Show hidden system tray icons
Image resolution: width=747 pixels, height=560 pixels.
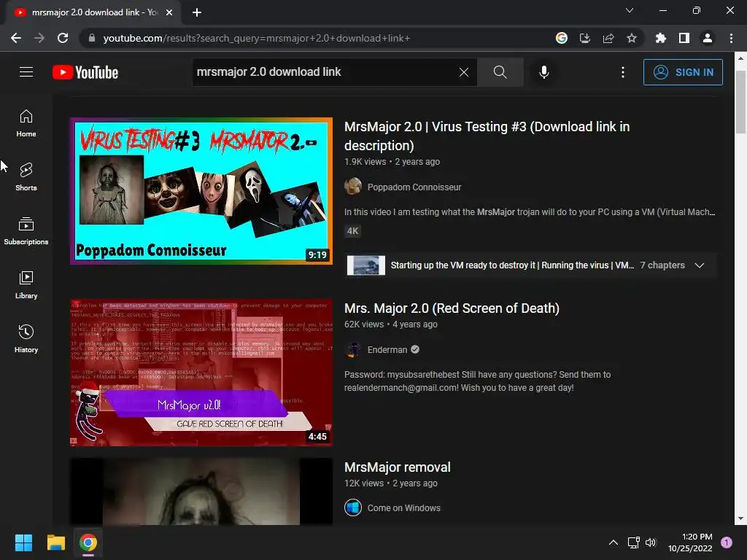click(614, 542)
